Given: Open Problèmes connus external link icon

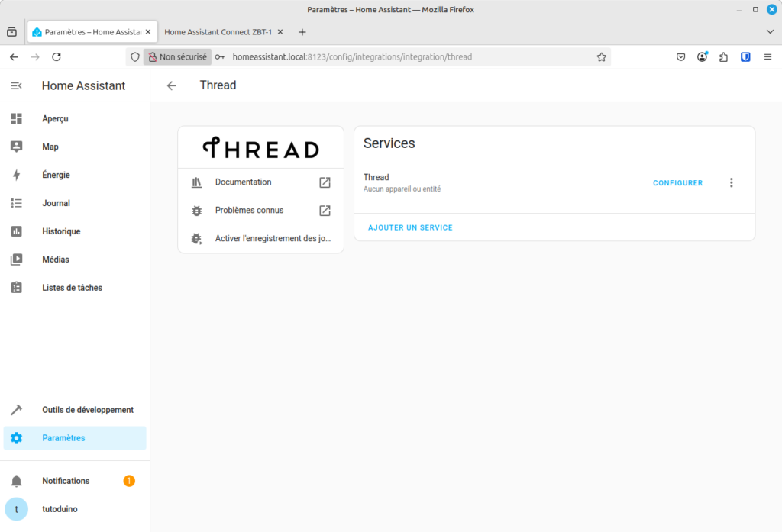Looking at the screenshot, I should click(325, 211).
